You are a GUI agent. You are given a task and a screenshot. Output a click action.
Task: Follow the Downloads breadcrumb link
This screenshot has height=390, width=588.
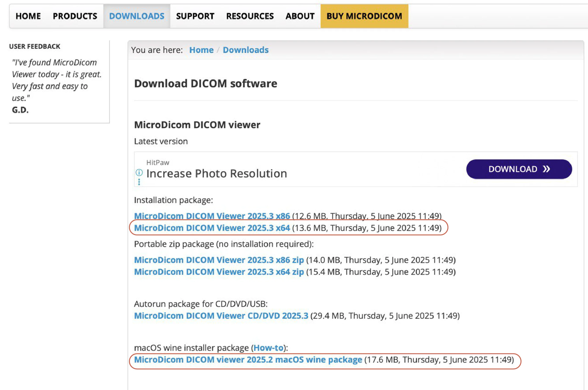[246, 50]
